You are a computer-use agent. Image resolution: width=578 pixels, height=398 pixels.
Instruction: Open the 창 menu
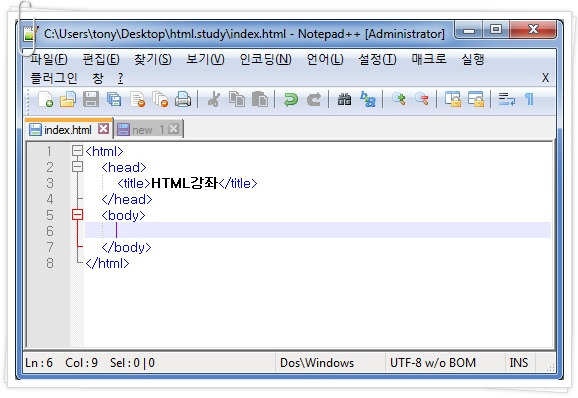point(98,78)
